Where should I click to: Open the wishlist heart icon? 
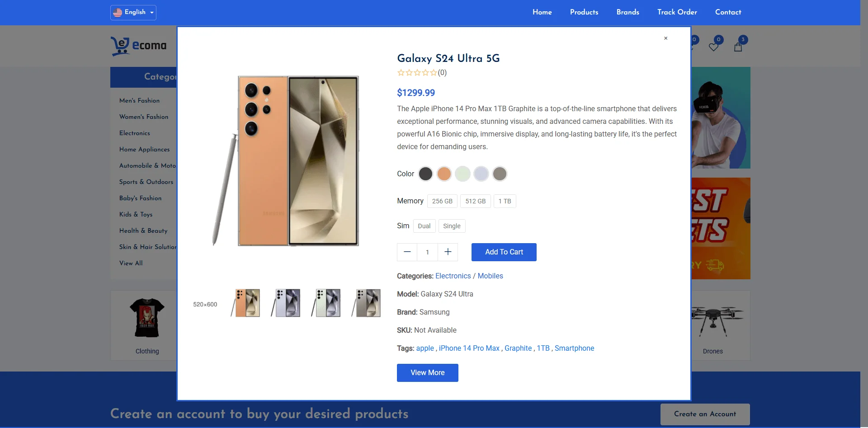tap(714, 47)
